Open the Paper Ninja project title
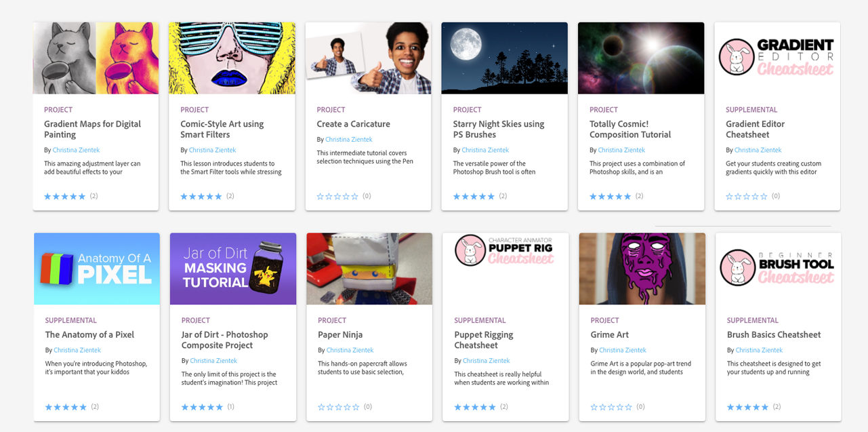The width and height of the screenshot is (868, 432). [x=340, y=334]
